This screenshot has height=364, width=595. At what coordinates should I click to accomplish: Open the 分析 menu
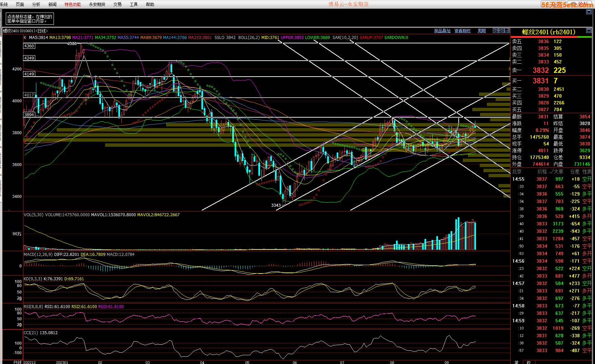pyautogui.click(x=36, y=4)
